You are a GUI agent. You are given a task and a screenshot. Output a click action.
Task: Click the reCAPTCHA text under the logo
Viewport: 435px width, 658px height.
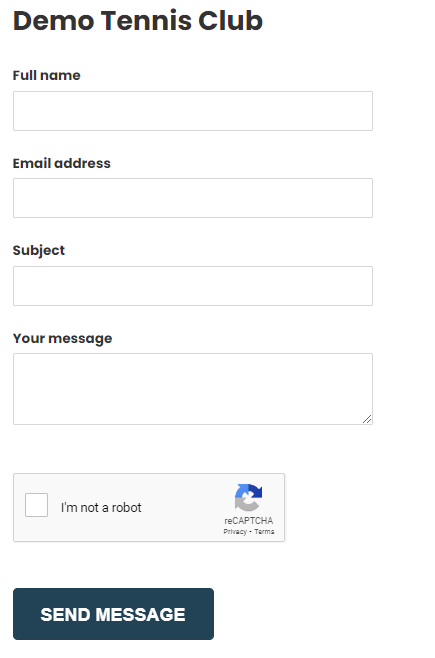249,521
